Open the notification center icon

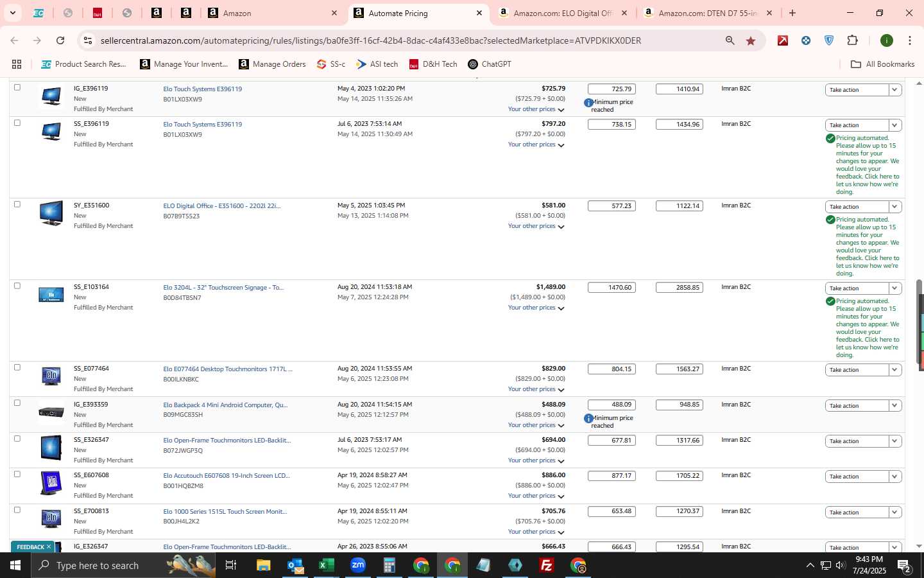(904, 565)
